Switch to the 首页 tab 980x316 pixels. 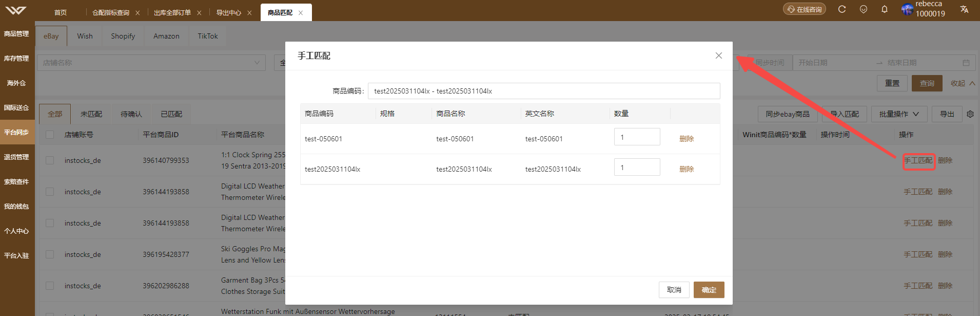(61, 13)
